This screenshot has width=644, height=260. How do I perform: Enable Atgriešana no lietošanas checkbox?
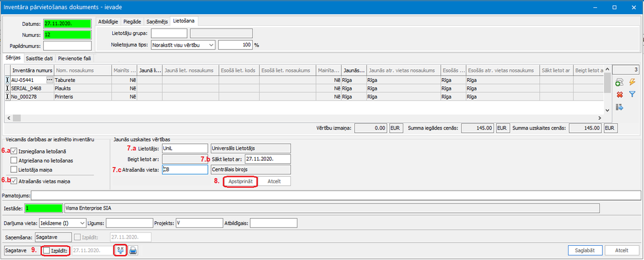14,160
